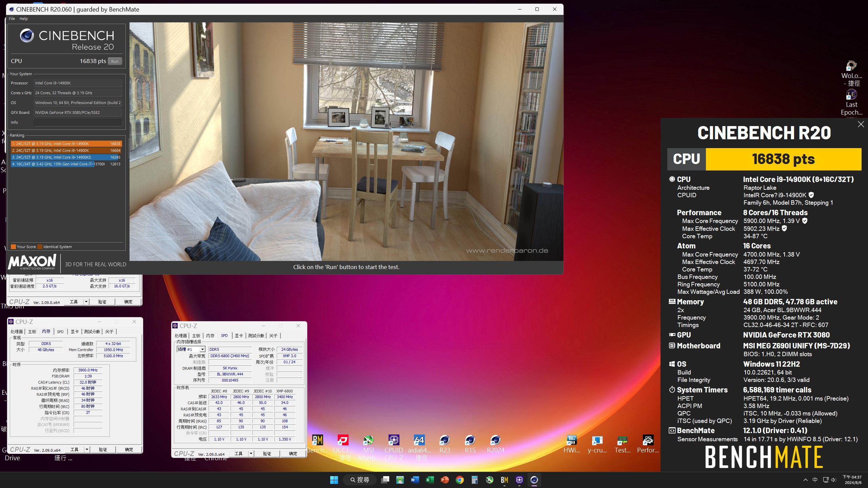Open the Help menu in Cinebench
868x488 pixels.
pyautogui.click(x=24, y=19)
